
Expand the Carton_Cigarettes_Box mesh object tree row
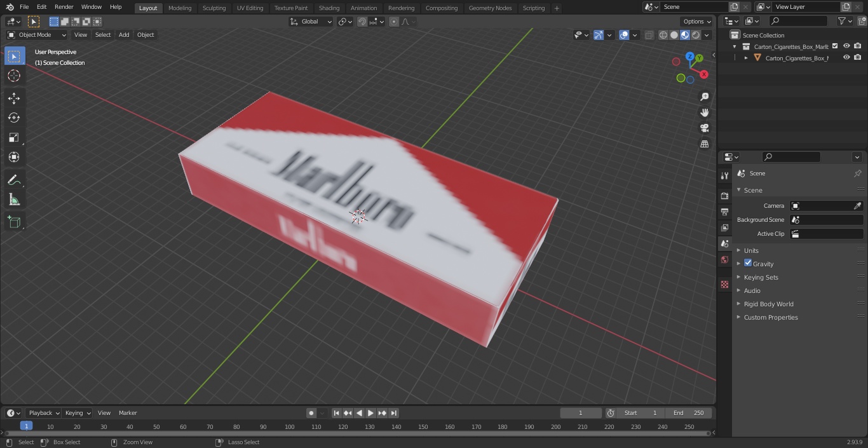(746, 58)
